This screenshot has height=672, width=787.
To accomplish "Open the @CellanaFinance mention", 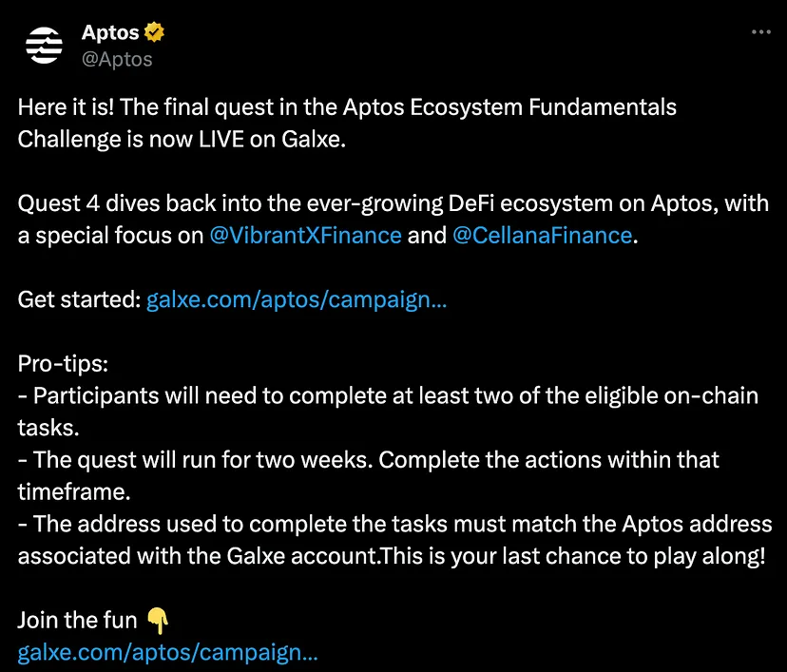I will pyautogui.click(x=542, y=236).
